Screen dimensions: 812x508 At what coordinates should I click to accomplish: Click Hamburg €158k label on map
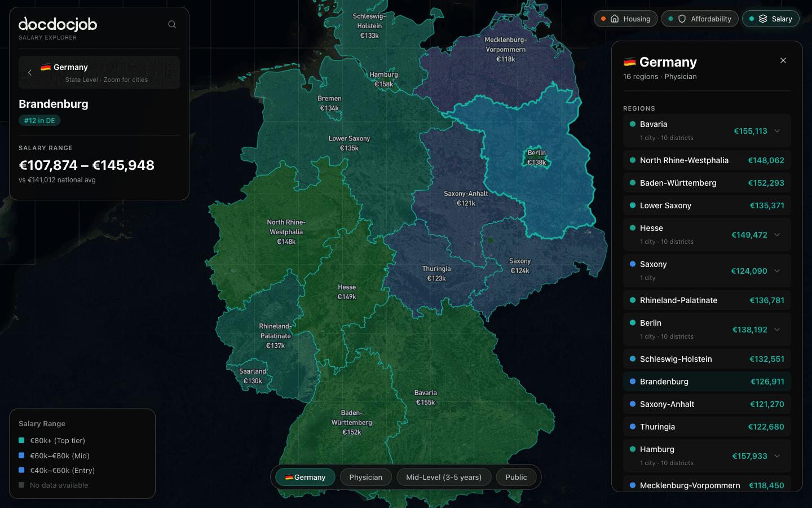click(x=384, y=79)
